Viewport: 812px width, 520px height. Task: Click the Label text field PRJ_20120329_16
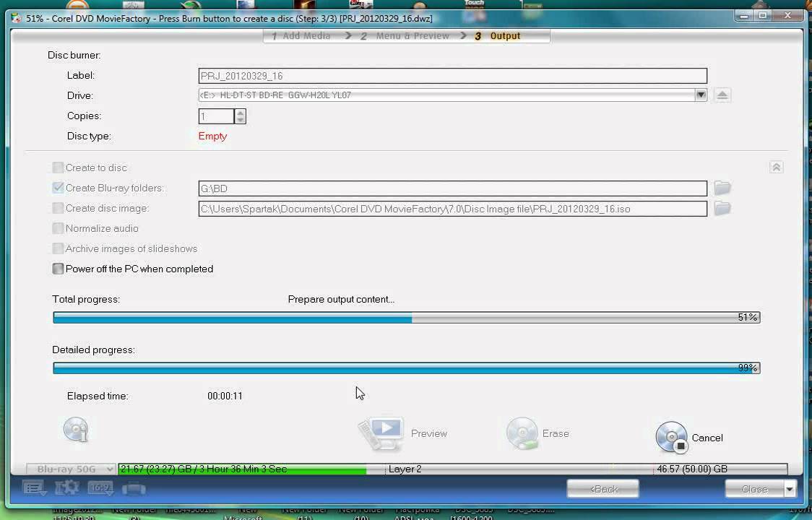(453, 76)
